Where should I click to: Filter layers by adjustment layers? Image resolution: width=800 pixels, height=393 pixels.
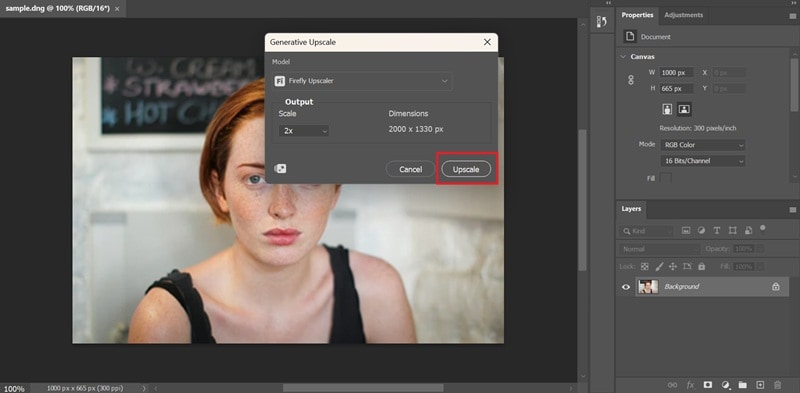coord(701,231)
